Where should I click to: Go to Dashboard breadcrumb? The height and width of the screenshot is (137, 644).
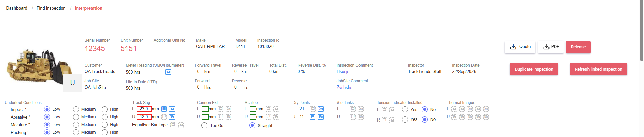click(16, 8)
